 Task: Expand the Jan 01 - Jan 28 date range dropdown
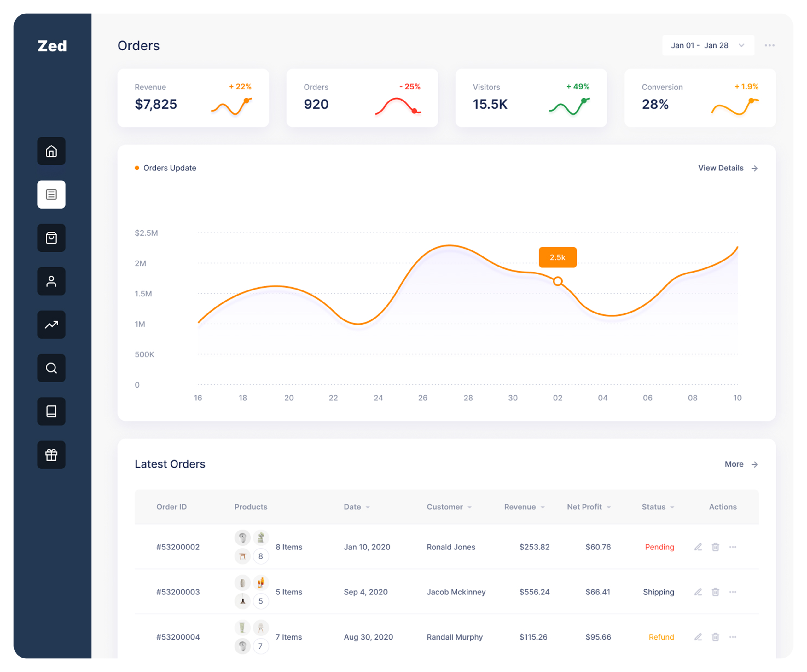coord(708,45)
